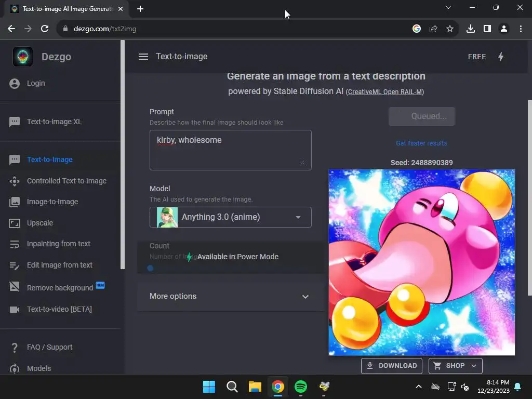Viewport: 532px width, 399px height.
Task: Click the Seed: 2488890389 text
Action: pos(421,163)
